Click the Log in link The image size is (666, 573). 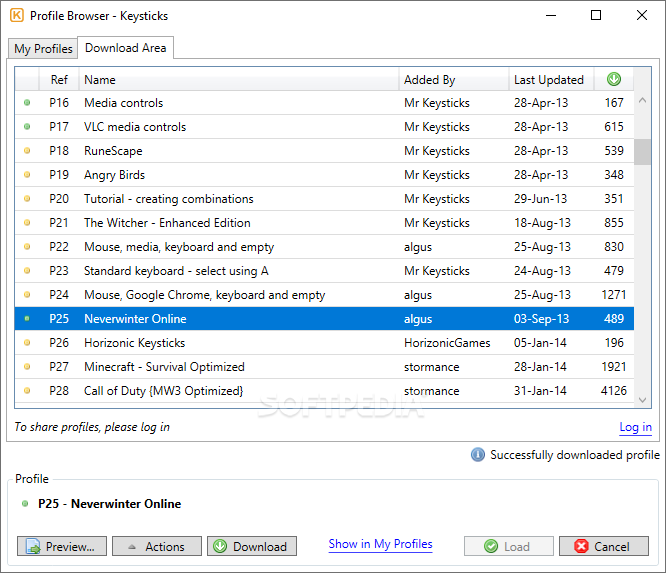click(x=635, y=427)
